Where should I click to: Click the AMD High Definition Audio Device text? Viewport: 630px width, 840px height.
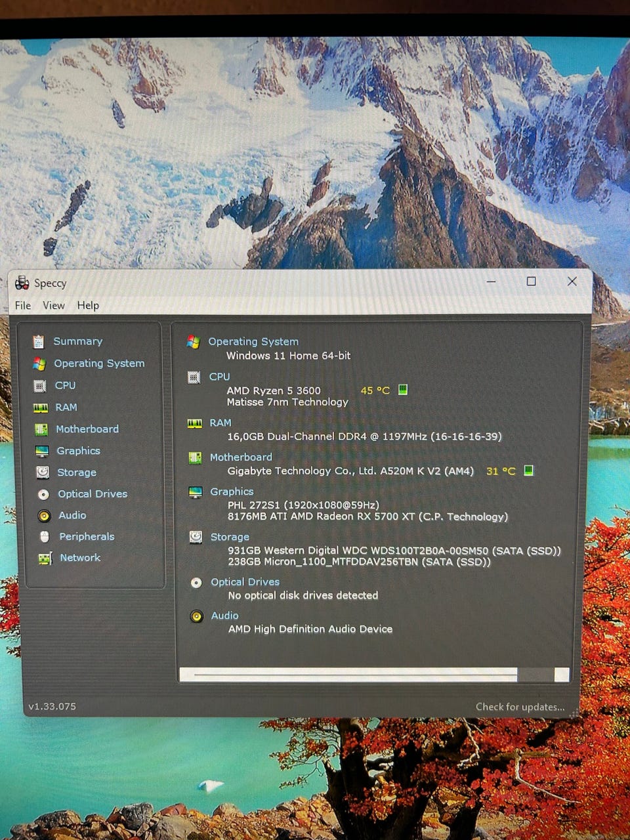(x=310, y=629)
